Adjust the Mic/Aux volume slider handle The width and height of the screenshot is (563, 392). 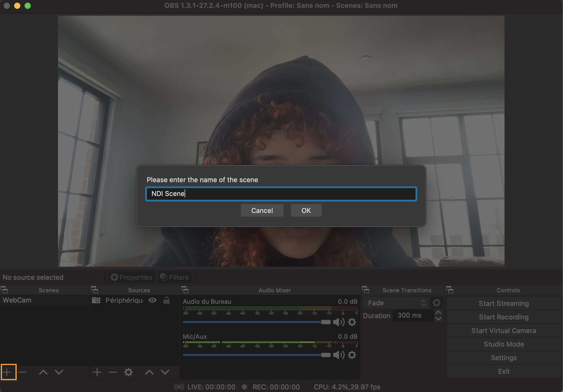(326, 355)
